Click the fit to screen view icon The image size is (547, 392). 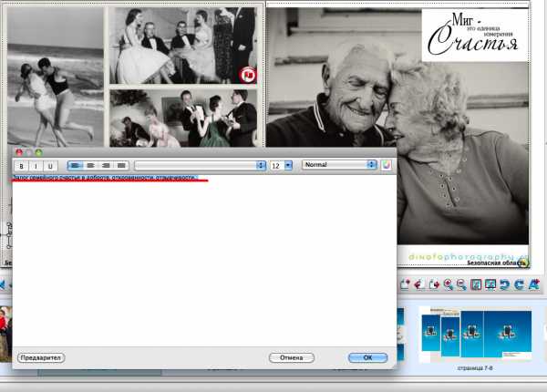490,284
